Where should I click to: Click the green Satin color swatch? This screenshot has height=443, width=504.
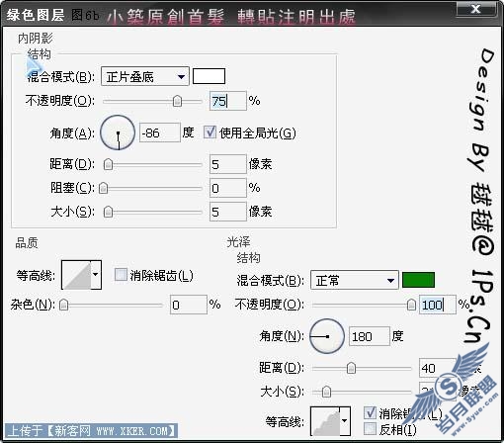[x=418, y=280]
